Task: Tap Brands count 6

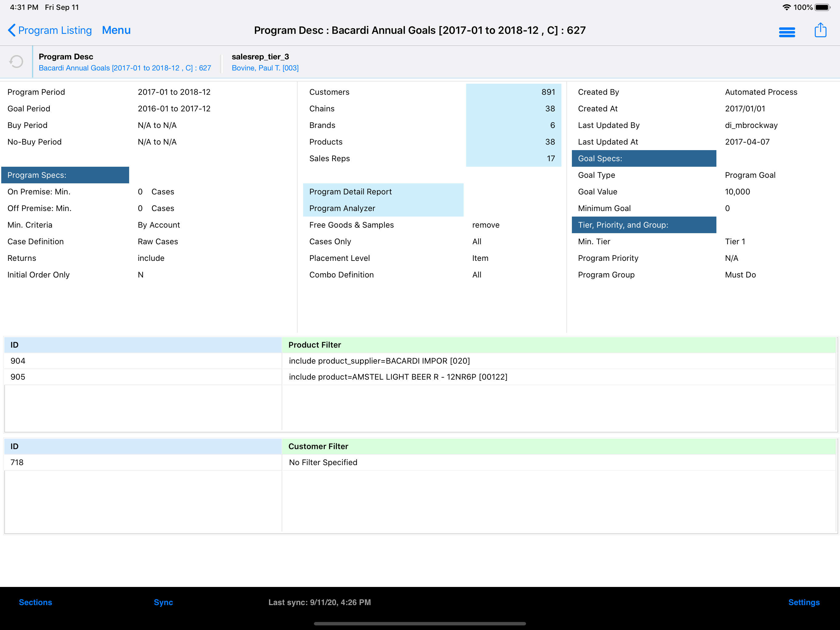Action: [513, 126]
